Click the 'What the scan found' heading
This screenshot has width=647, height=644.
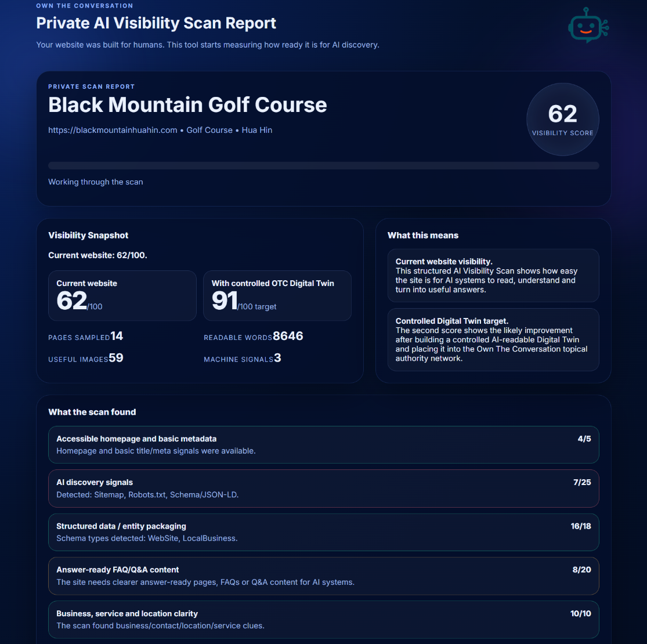pyautogui.click(x=92, y=412)
